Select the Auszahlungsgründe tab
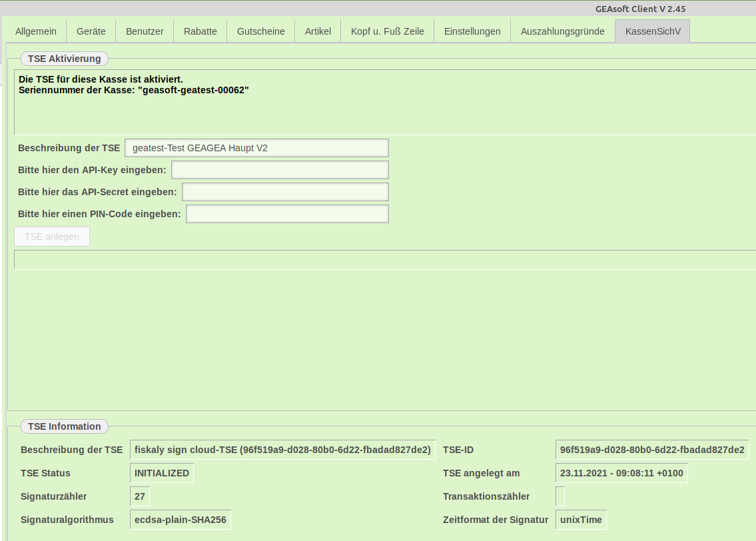The image size is (756, 541). point(563,31)
